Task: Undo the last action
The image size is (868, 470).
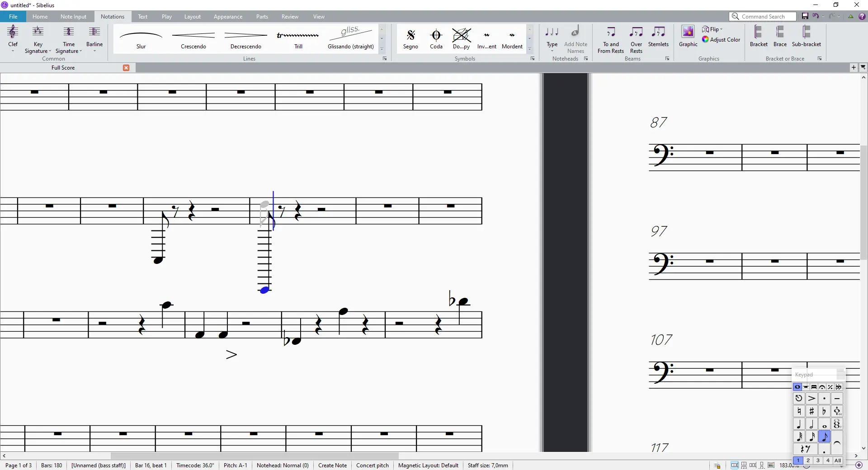Action: pos(816,16)
